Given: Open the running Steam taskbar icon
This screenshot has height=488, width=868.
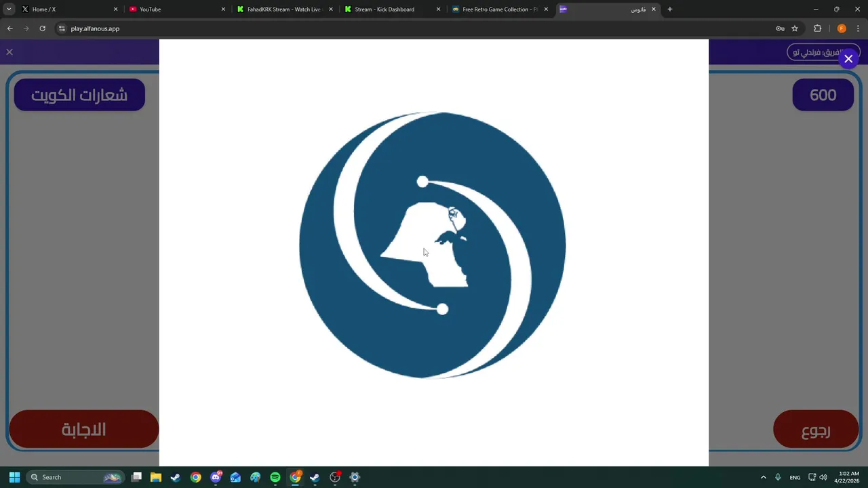Looking at the screenshot, I should point(315,477).
